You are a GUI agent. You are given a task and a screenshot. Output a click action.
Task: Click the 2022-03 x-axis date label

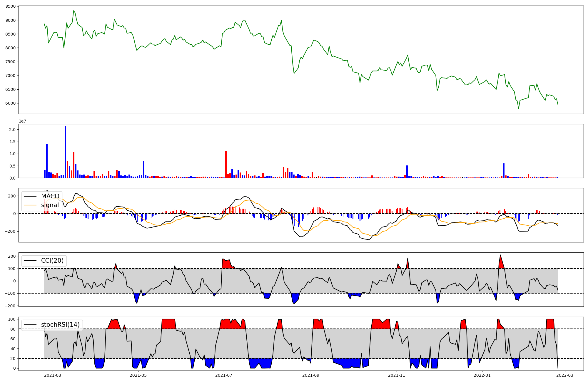coord(565,375)
